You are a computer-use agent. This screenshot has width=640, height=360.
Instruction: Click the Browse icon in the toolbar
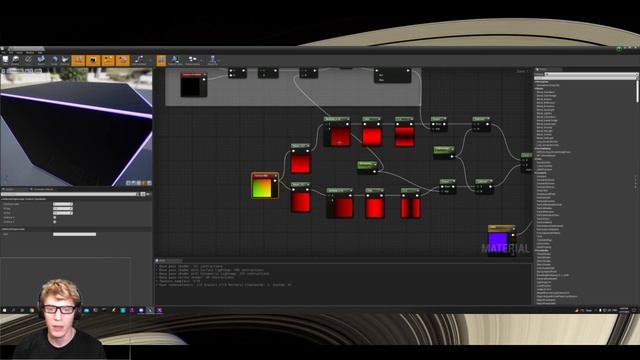pos(16,60)
